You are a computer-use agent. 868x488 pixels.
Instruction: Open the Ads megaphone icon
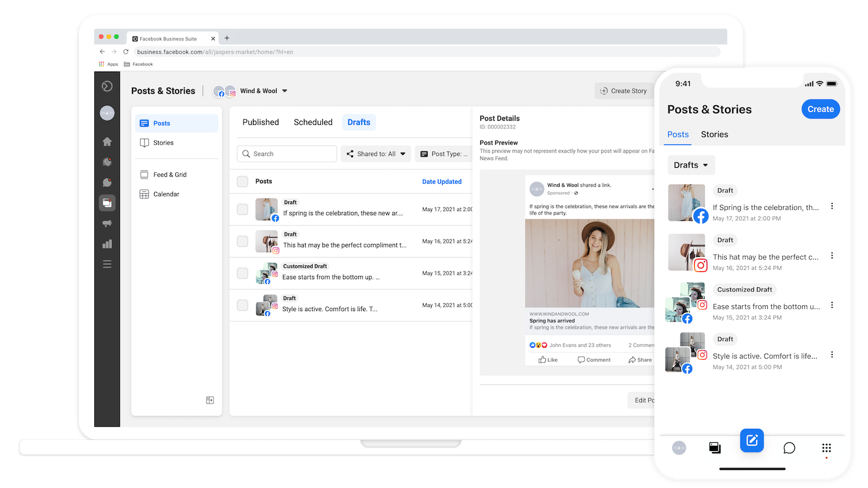coord(107,223)
